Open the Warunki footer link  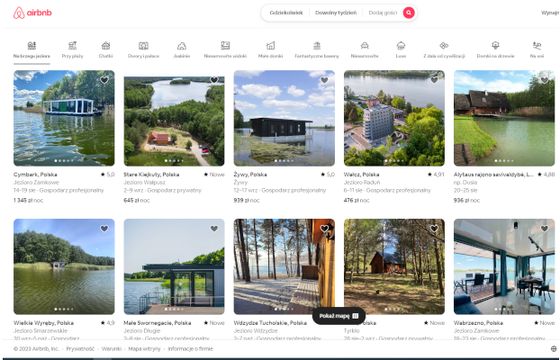111,349
